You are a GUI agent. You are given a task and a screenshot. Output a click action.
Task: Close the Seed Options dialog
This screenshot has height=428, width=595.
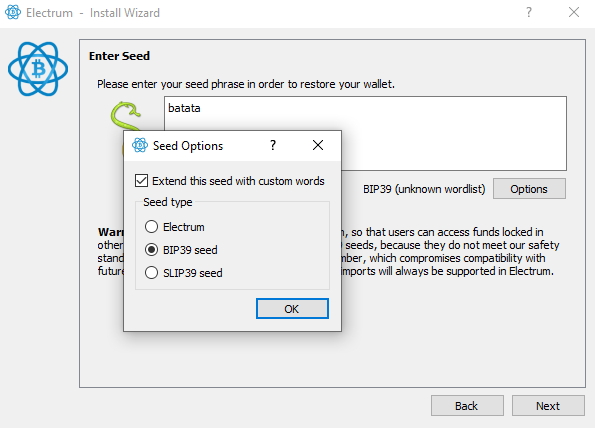click(x=318, y=145)
